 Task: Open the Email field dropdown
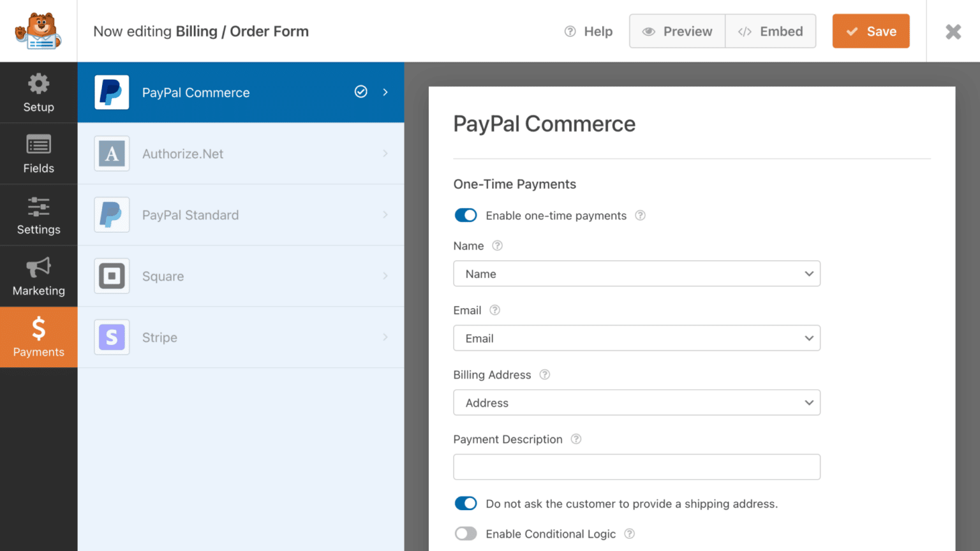click(x=636, y=338)
